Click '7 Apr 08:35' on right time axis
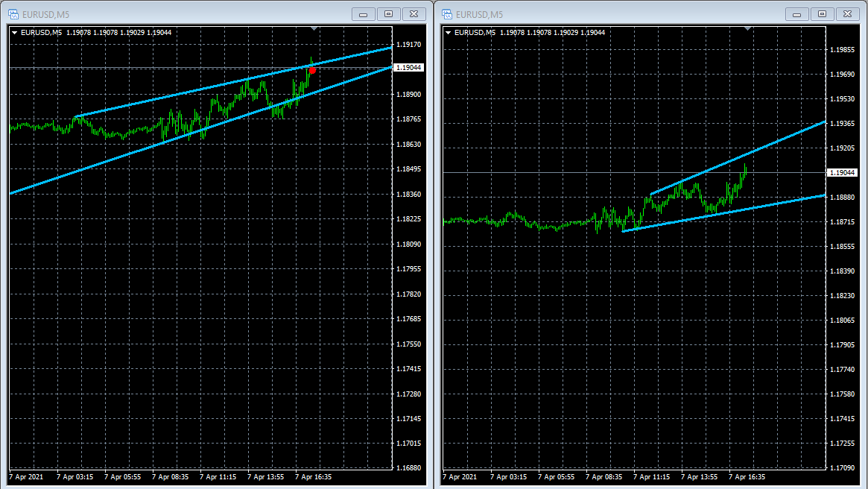868x489 pixels. [604, 477]
